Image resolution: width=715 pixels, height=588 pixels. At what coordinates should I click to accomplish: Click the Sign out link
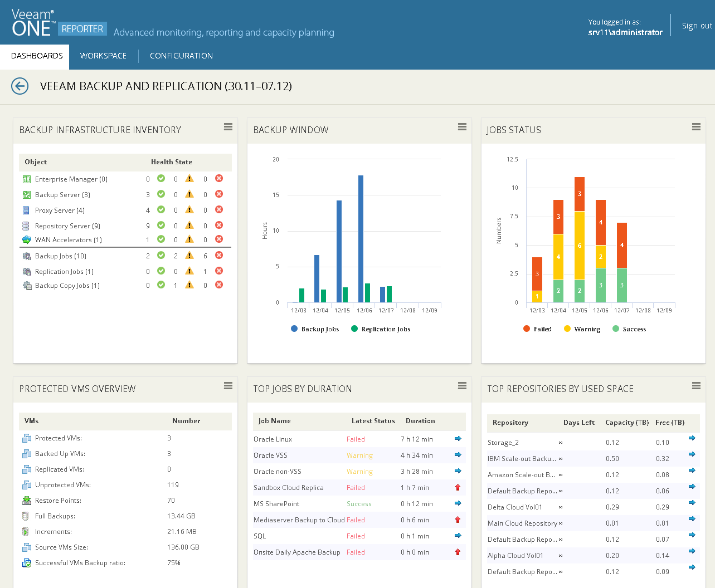[697, 26]
